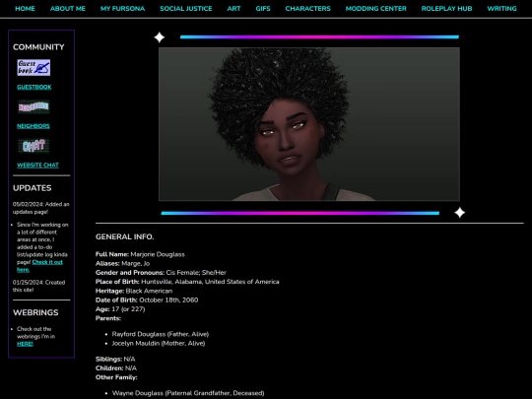The width and height of the screenshot is (532, 399).
Task: Open the webrings HERE! link
Action: [25, 344]
